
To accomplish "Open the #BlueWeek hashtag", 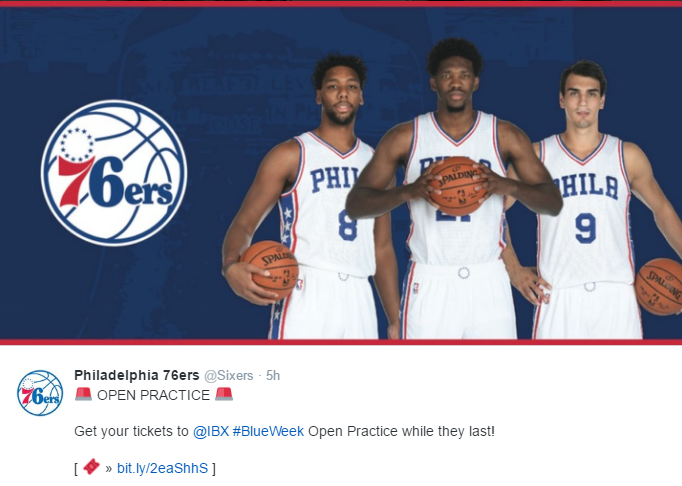I will (x=268, y=431).
